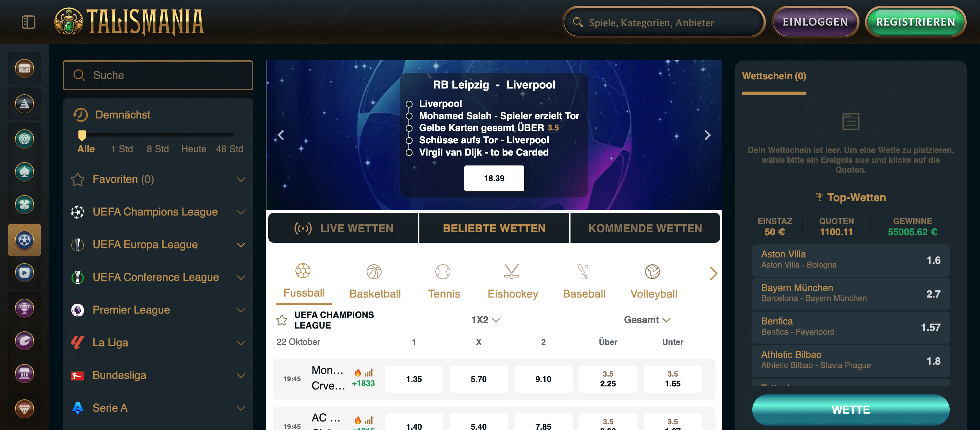Open the clover slots sidebar icon
The image size is (980, 430).
point(25,205)
